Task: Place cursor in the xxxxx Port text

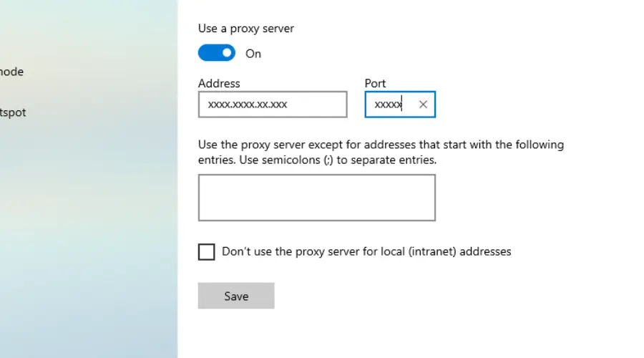Action: point(388,105)
